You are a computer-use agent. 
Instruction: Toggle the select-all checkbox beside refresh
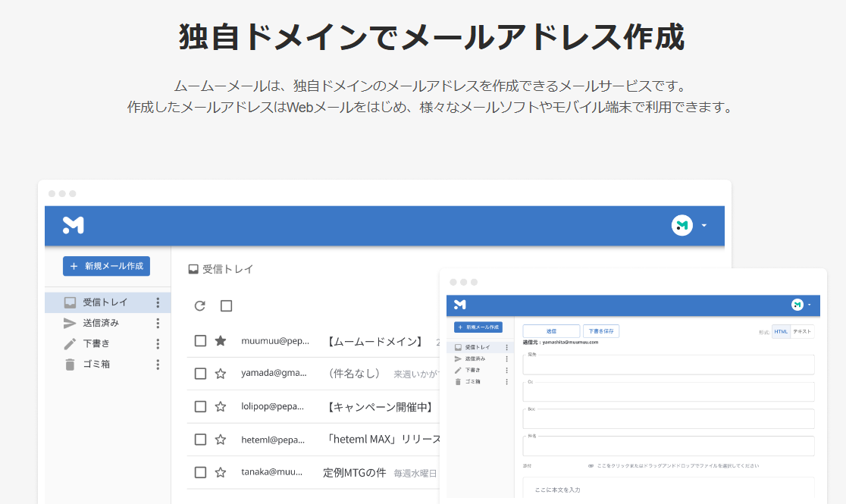click(226, 306)
